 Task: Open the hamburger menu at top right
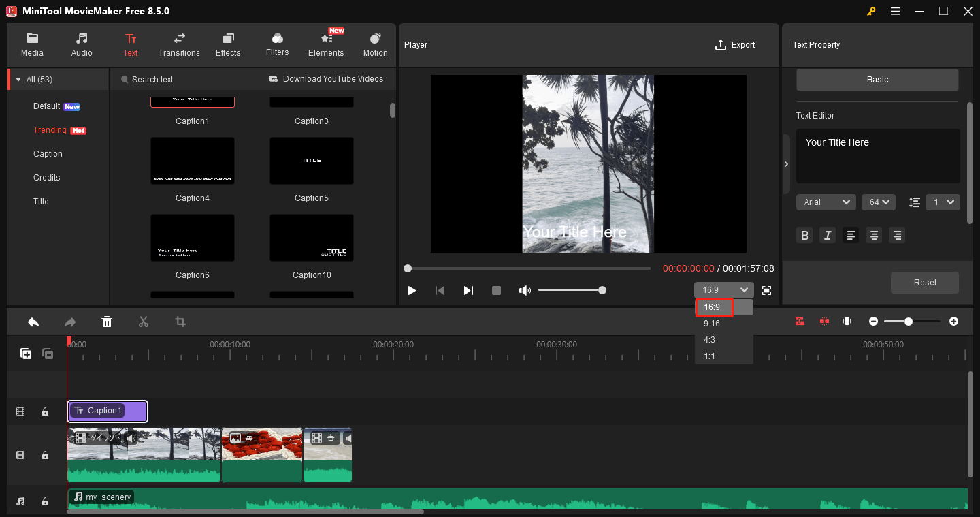895,11
